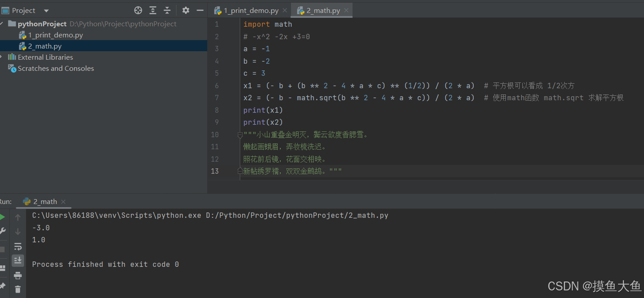Click External Libraries bar-chart icon

point(12,57)
